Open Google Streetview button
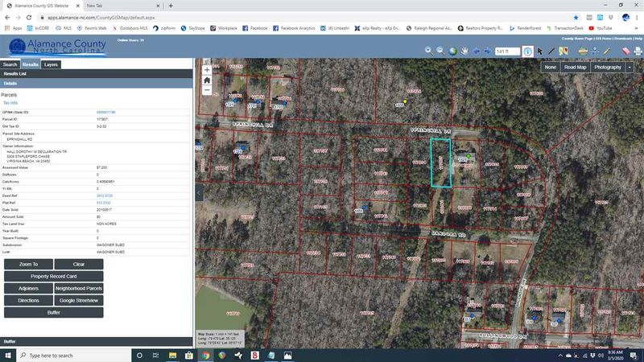The height and width of the screenshot is (362, 644). tap(79, 300)
